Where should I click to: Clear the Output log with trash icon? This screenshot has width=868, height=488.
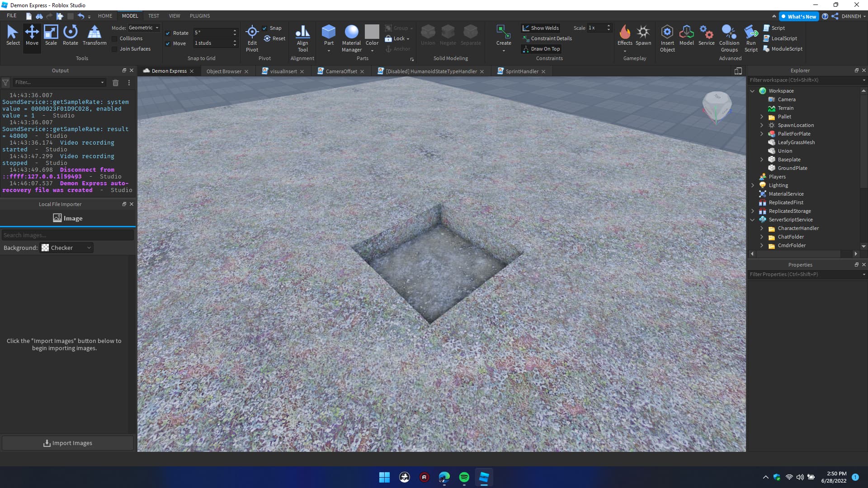[x=115, y=83]
